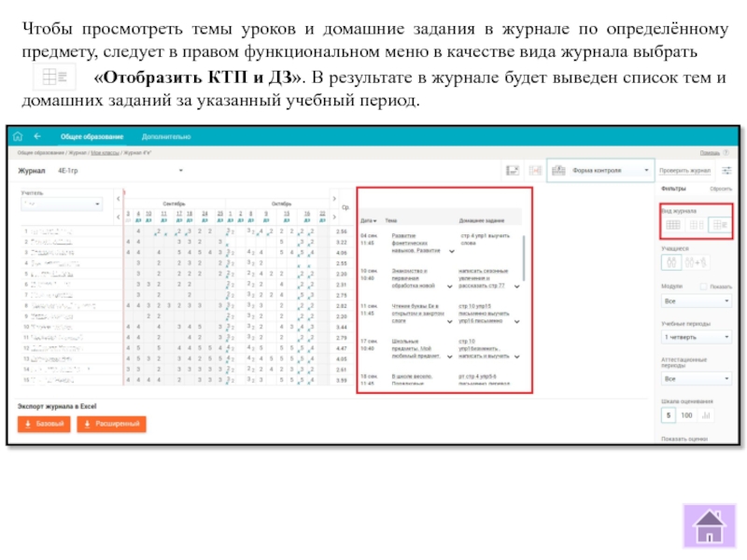Tick the Показать modules checkbox
Screen dimensions: 747x560
click(x=703, y=287)
